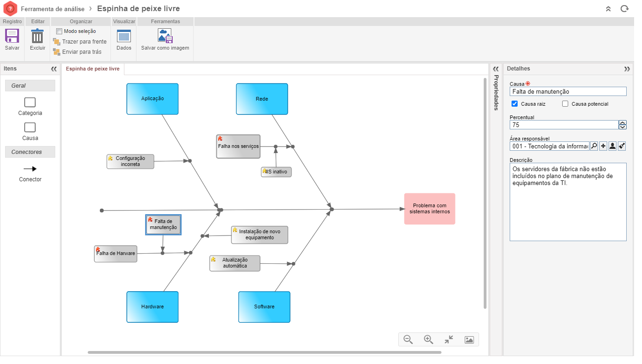Click the Salvar floppy disk icon

(12, 36)
